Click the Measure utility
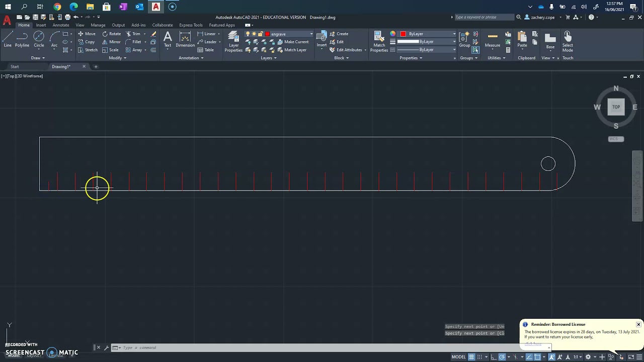Image resolution: width=644 pixels, height=362 pixels. pyautogui.click(x=493, y=39)
